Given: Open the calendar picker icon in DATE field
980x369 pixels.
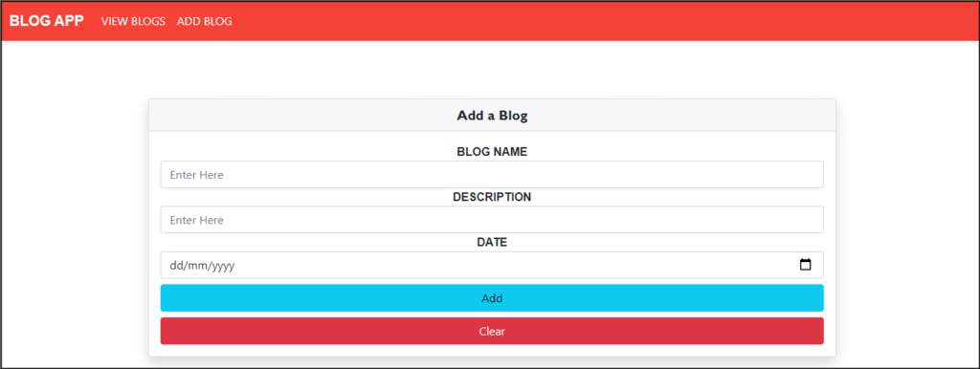Looking at the screenshot, I should tap(805, 265).
